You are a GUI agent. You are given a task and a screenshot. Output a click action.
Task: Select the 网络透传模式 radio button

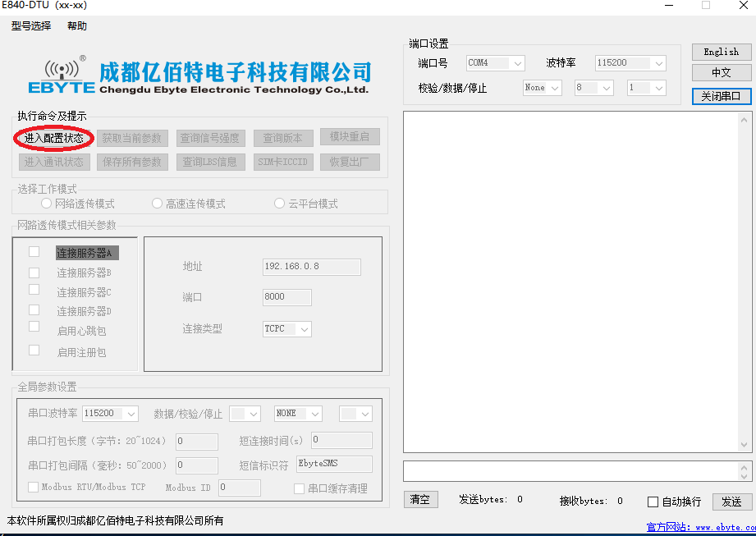click(x=45, y=203)
